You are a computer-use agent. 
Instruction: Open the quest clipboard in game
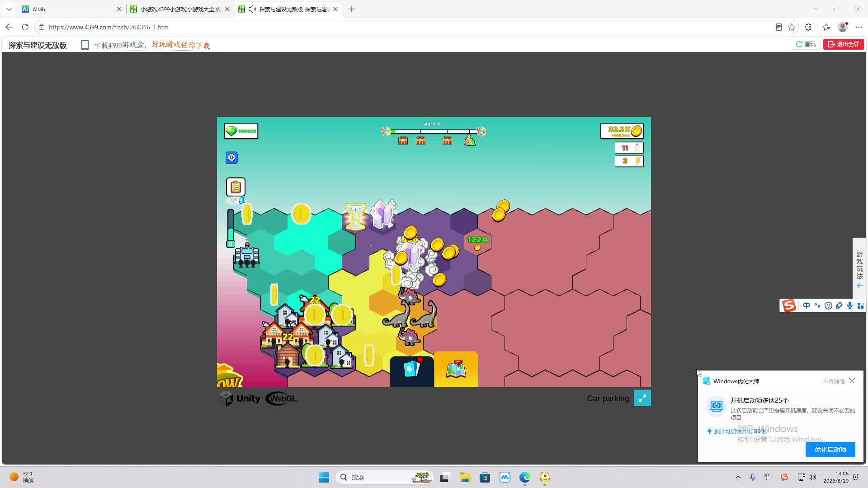(236, 187)
